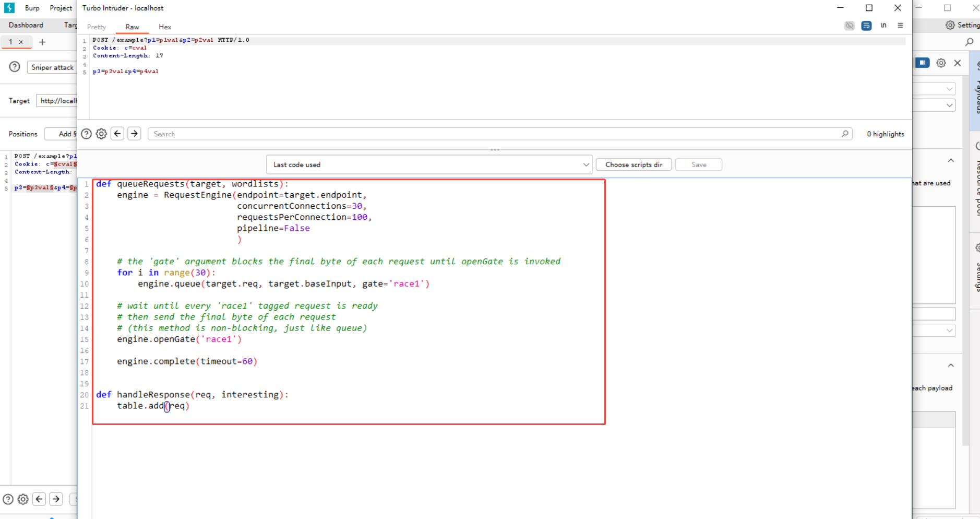Click the Burp logo icon
Image resolution: width=980 pixels, height=519 pixels.
(x=9, y=8)
